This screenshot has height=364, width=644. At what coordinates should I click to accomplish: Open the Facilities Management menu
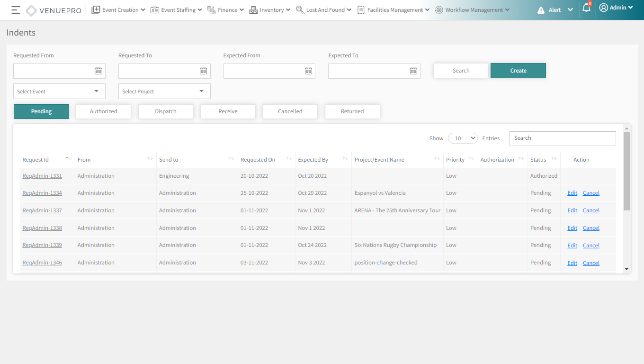tap(394, 10)
